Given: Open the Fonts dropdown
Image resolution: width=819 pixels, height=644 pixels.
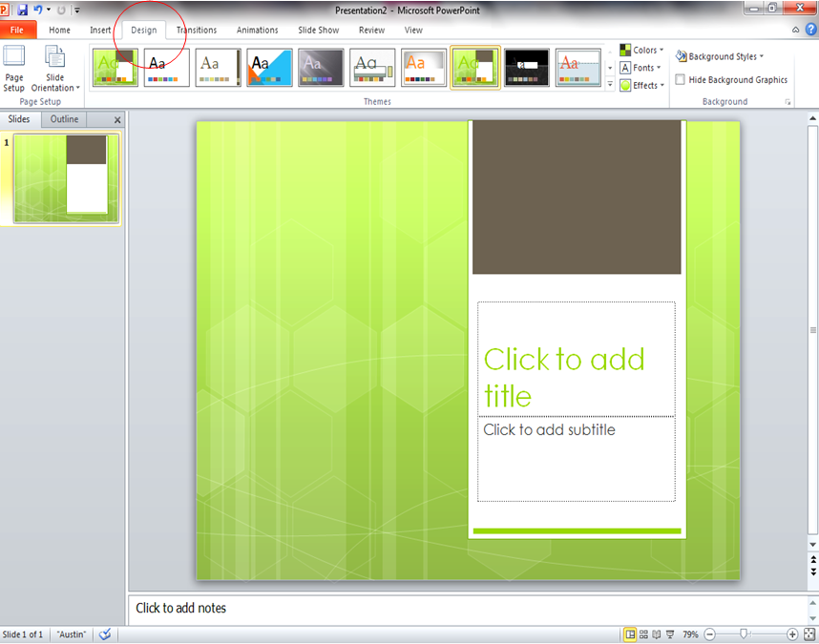Looking at the screenshot, I should coord(640,68).
